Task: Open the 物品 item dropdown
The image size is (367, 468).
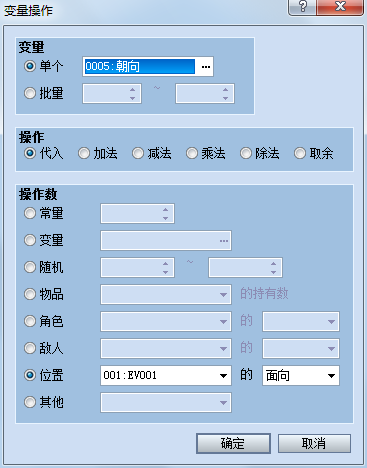Action: point(166,294)
